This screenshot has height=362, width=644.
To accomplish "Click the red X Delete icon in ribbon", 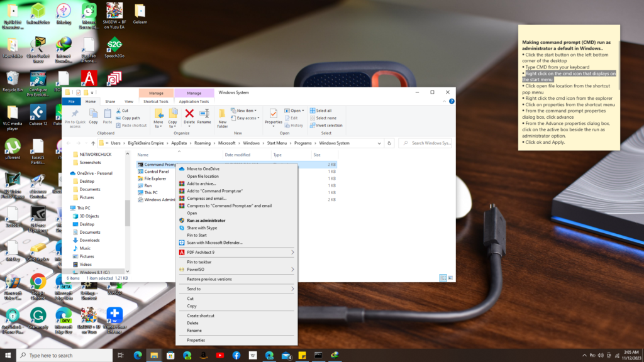I will click(189, 113).
